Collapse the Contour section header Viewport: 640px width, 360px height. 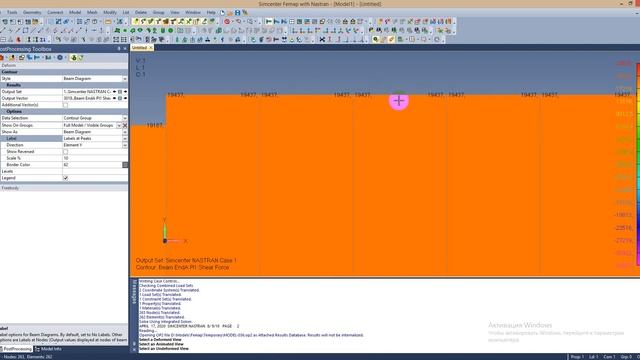coord(64,72)
